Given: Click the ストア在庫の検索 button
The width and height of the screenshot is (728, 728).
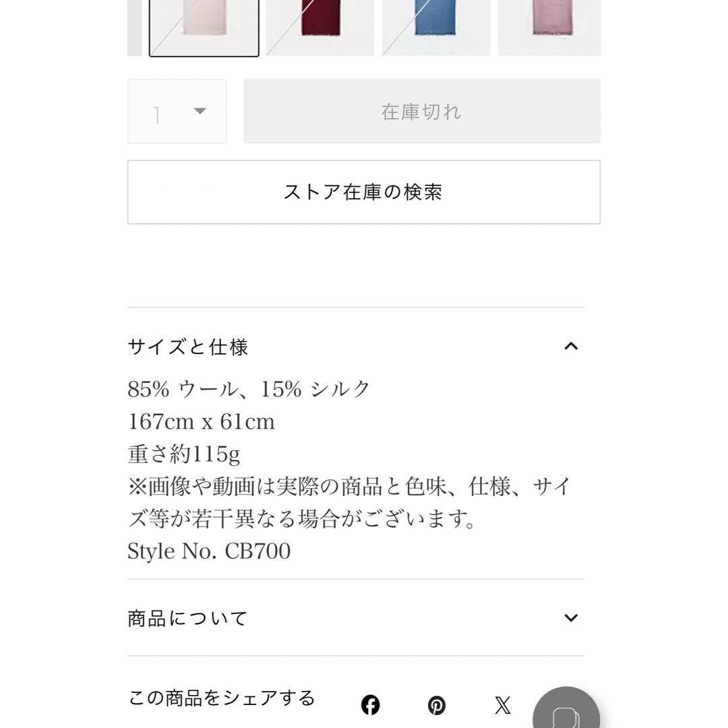Looking at the screenshot, I should [364, 192].
